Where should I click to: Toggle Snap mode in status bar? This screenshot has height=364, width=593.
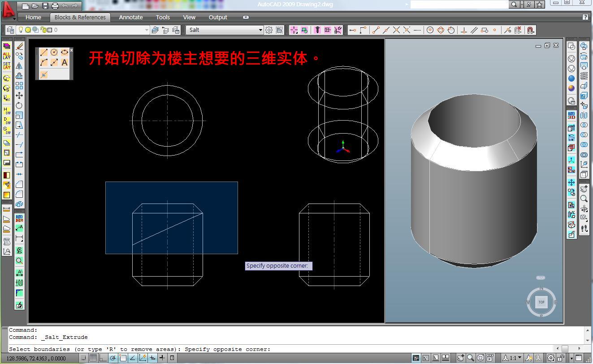click(x=83, y=358)
